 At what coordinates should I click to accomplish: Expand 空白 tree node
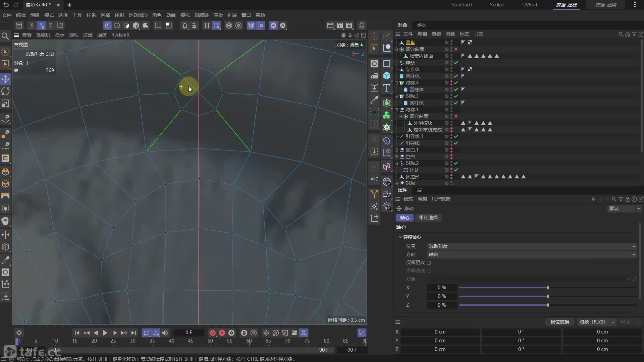click(396, 157)
